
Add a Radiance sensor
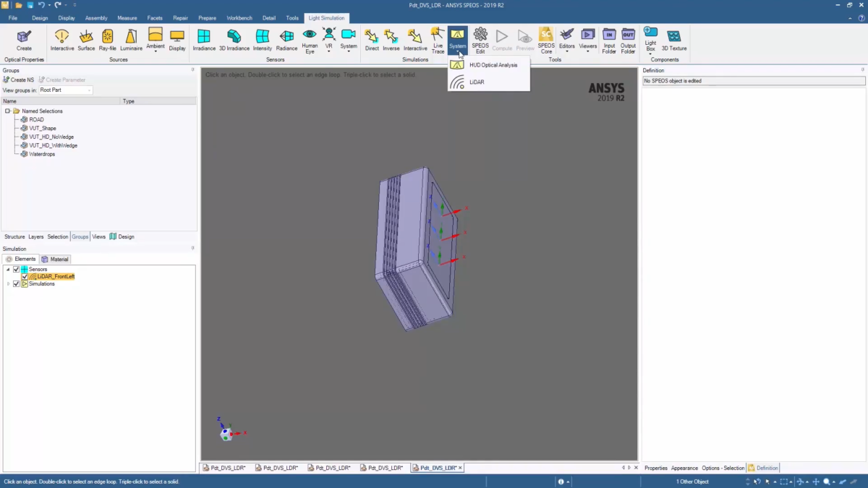286,40
